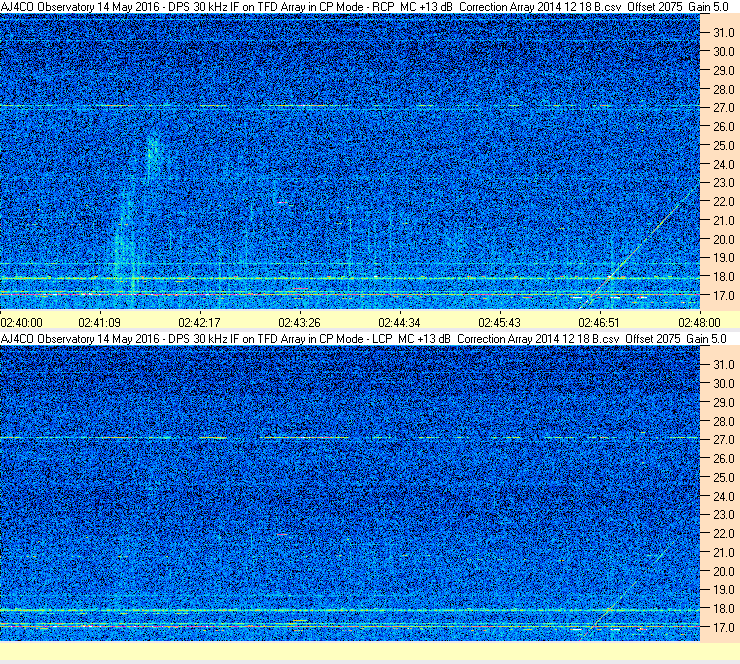Click the 02:40:00 time axis label
Screen dimensions: 740x664
(21, 323)
